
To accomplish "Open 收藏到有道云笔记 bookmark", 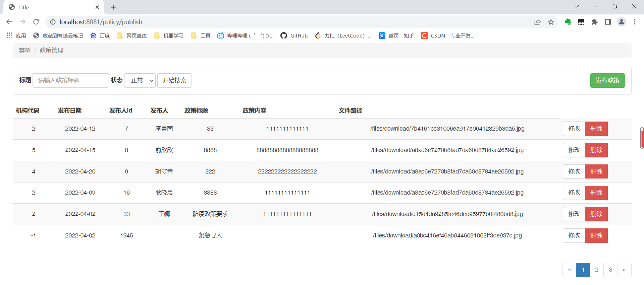I will pyautogui.click(x=58, y=35).
